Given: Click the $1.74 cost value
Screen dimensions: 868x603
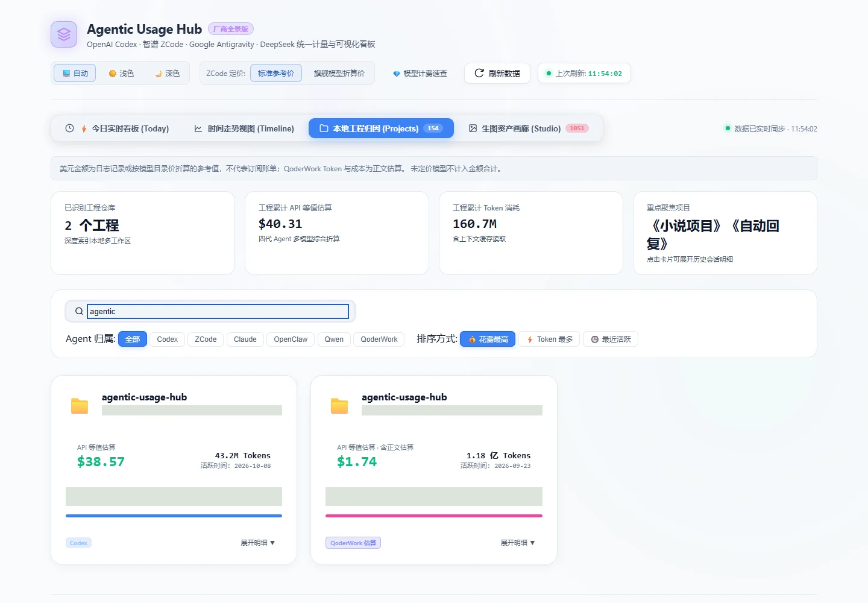Looking at the screenshot, I should click(357, 462).
